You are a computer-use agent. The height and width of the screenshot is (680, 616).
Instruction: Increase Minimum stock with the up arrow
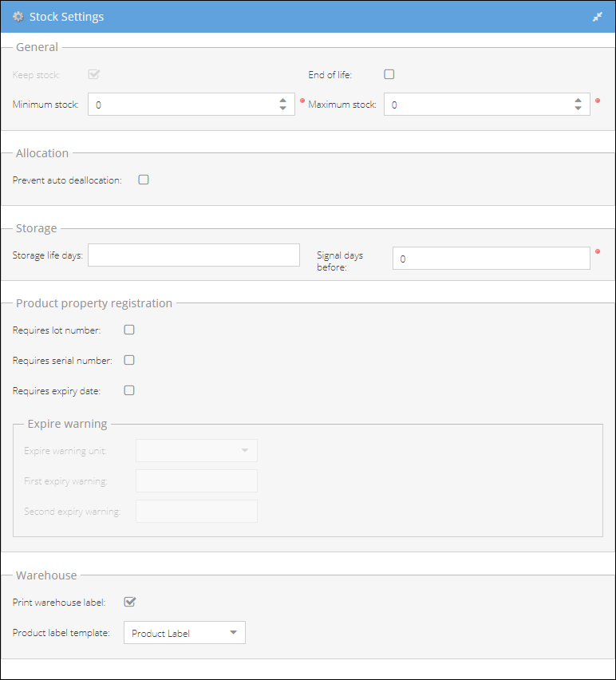tap(282, 101)
